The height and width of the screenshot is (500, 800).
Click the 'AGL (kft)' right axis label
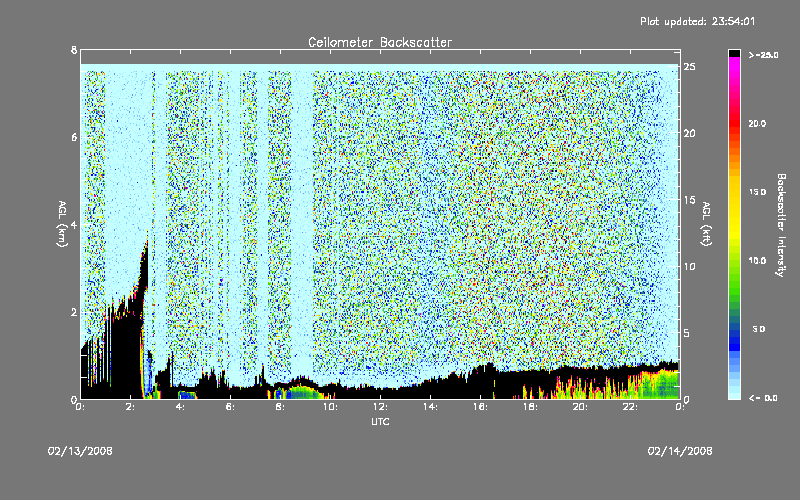tap(706, 223)
